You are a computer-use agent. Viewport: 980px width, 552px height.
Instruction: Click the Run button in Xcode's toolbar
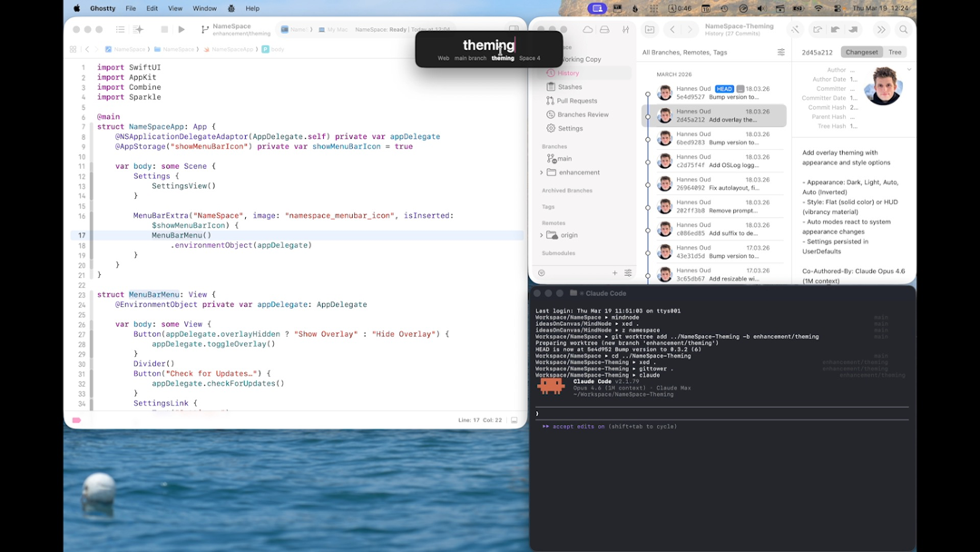(181, 29)
